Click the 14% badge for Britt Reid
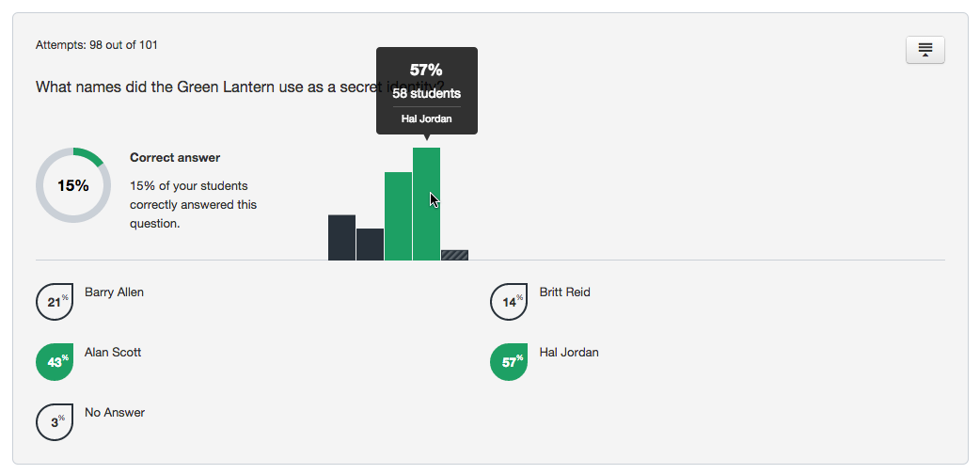 [509, 302]
